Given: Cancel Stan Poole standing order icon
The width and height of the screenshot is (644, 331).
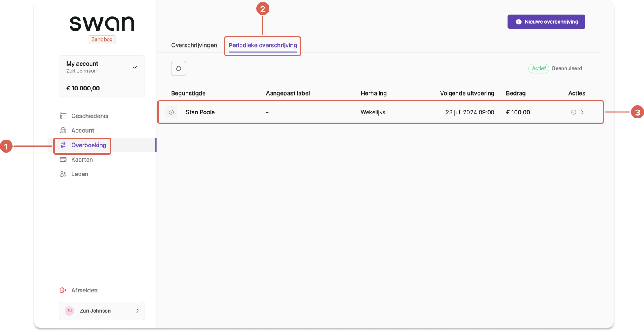Looking at the screenshot, I should (x=573, y=112).
